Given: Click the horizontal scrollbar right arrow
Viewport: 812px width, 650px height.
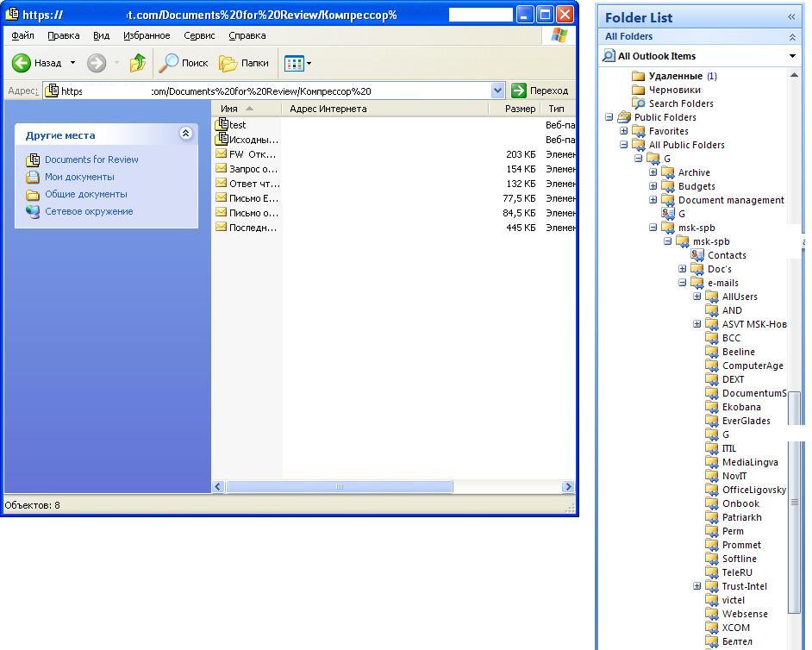Looking at the screenshot, I should [568, 487].
